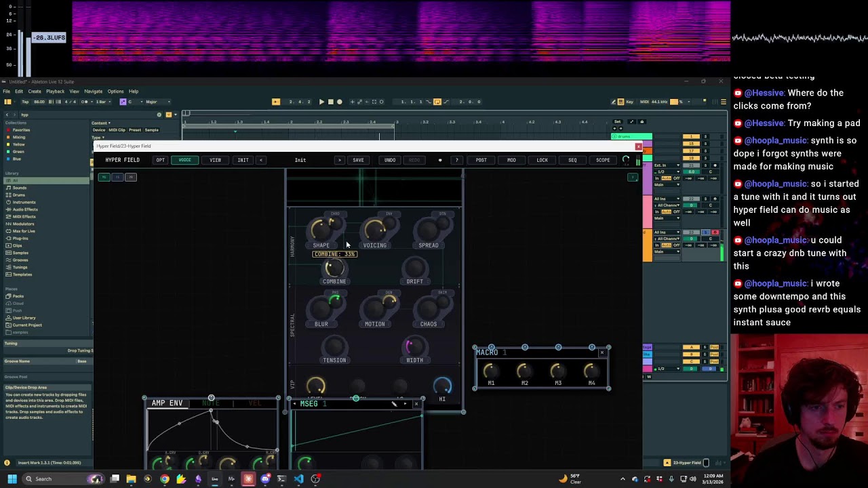Toggle the Preset filter tag
The image size is (868, 488).
pyautogui.click(x=135, y=130)
